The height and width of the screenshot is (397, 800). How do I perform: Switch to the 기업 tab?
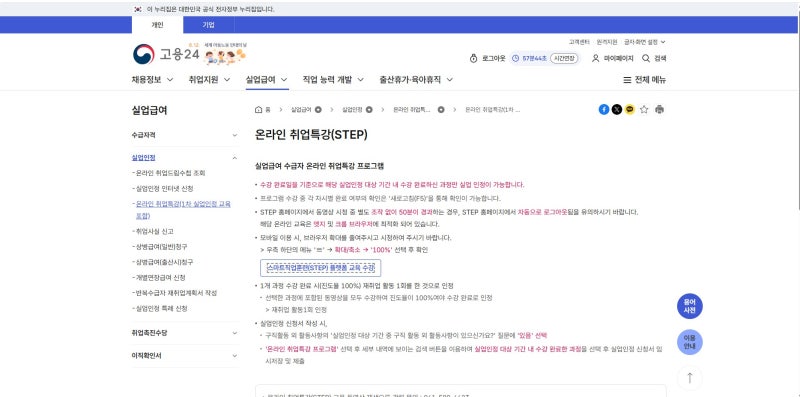coord(209,25)
